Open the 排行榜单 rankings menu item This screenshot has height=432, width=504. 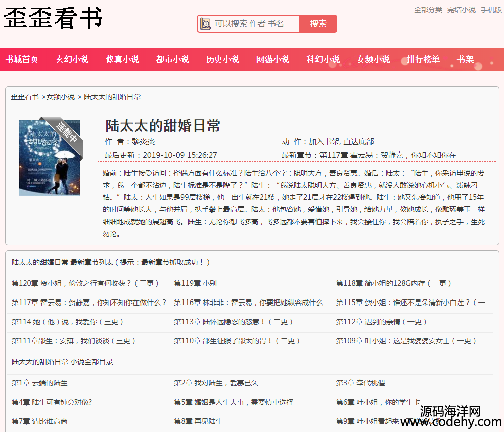[x=423, y=59]
